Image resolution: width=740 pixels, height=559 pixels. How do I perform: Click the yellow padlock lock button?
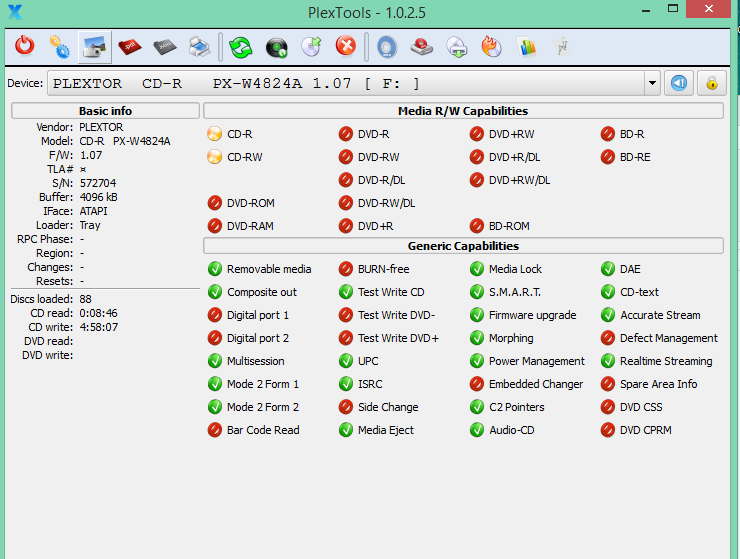[x=712, y=84]
